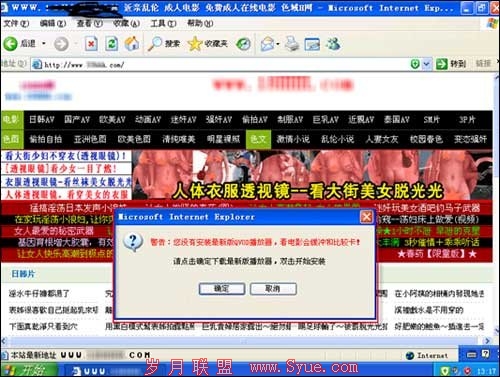Viewport: 500px width, 377px height.
Task: Open the 帮助(H) menu
Action: tap(200, 23)
